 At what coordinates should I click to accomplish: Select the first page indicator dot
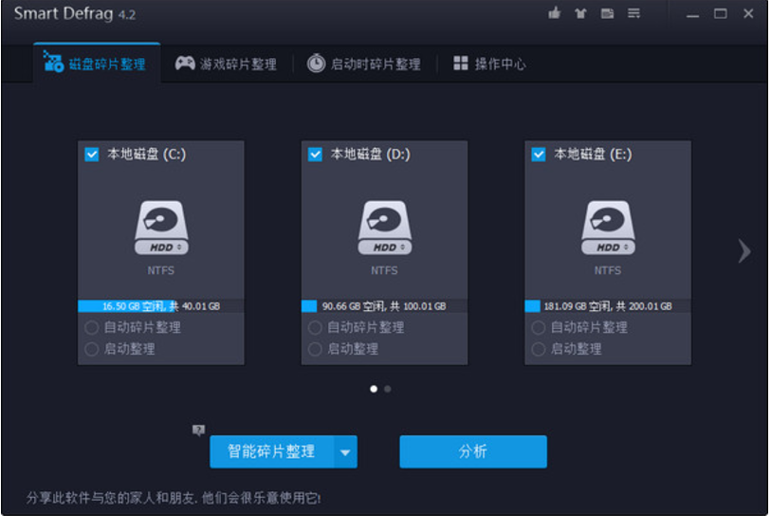(374, 389)
